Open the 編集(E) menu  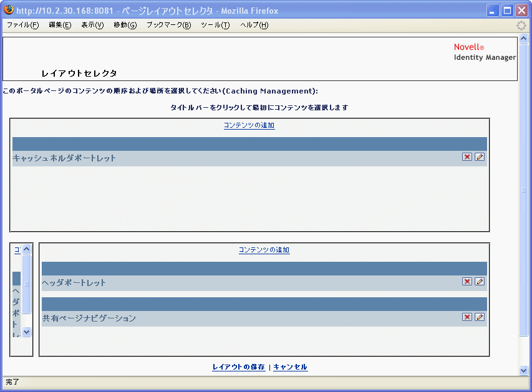(60, 25)
